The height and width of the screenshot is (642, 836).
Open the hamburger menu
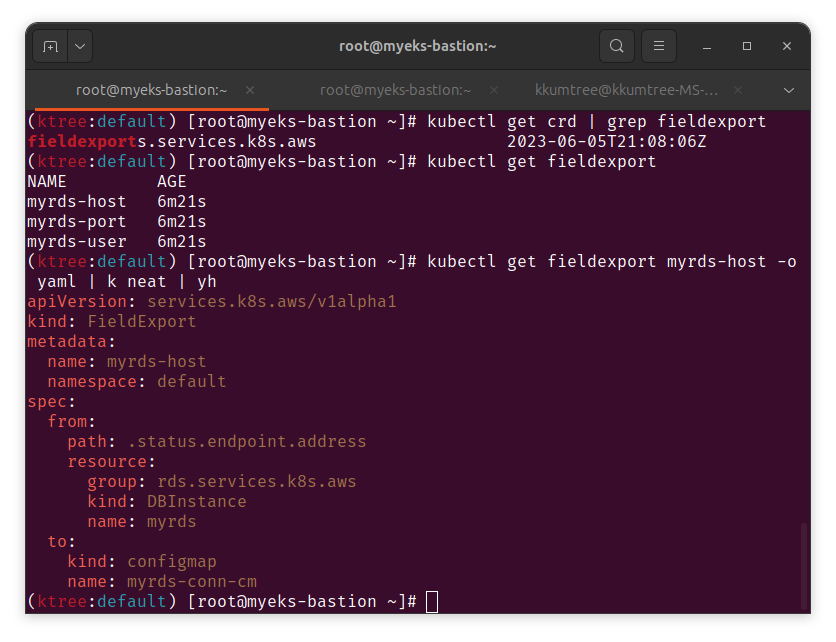(x=659, y=46)
